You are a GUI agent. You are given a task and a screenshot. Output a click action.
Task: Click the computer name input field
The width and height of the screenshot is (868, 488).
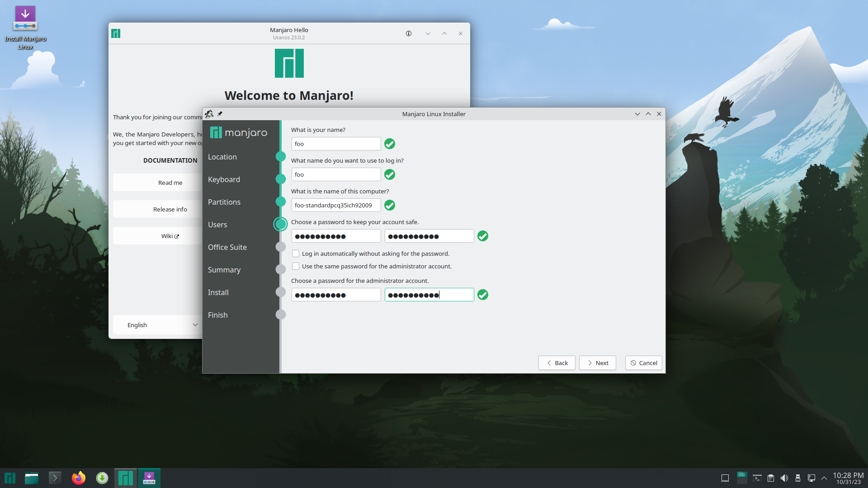(x=336, y=205)
